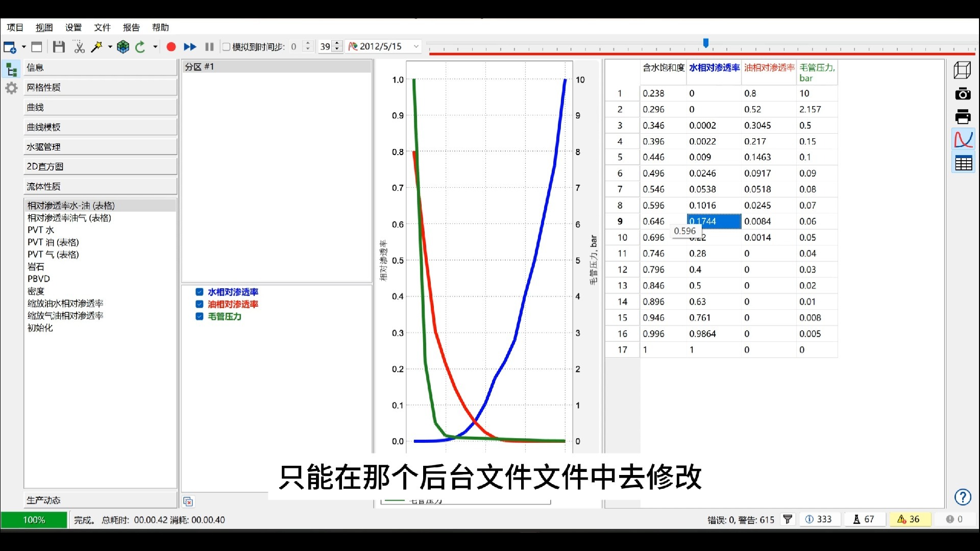Viewport: 980px width, 551px height.
Task: Click the save disk icon
Action: (59, 47)
